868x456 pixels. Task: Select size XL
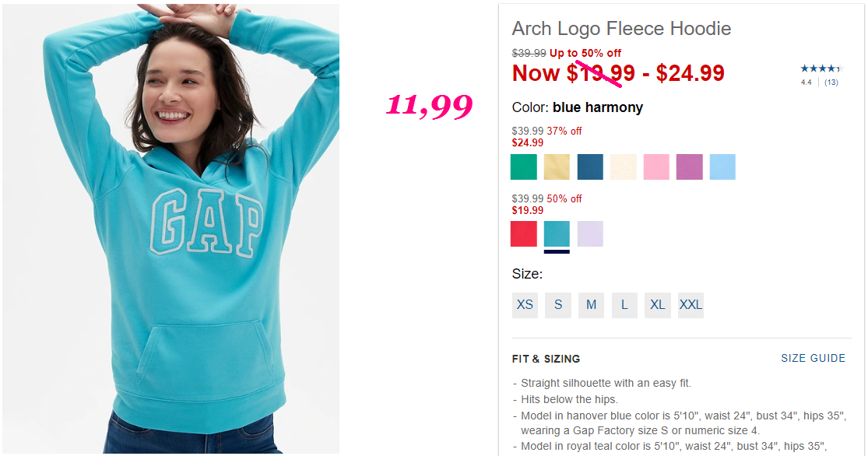point(658,305)
